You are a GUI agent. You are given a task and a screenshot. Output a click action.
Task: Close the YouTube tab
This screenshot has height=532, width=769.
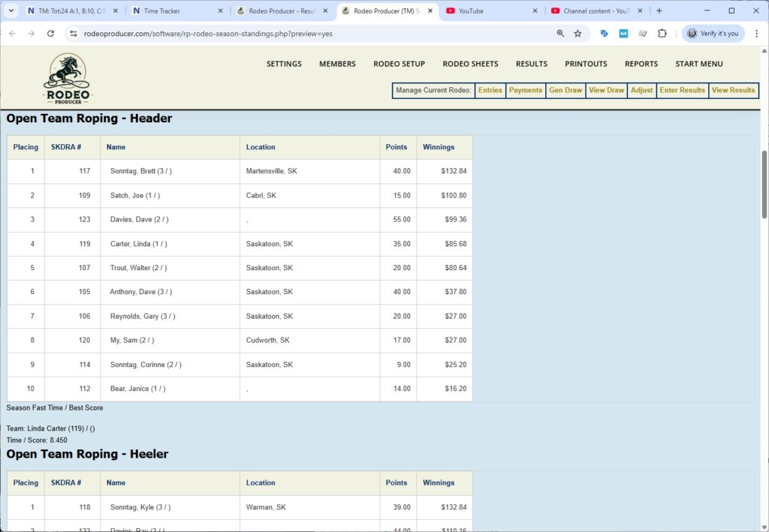tap(535, 11)
